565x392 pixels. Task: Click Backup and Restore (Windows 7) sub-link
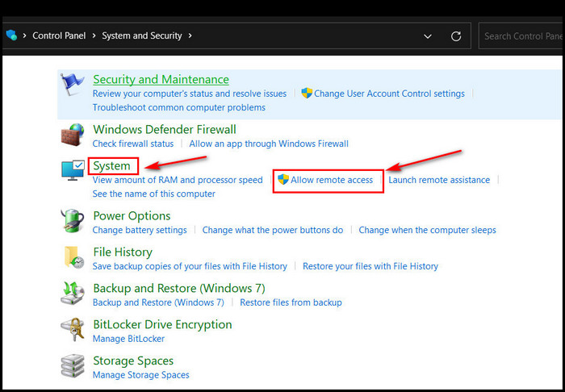pos(158,302)
